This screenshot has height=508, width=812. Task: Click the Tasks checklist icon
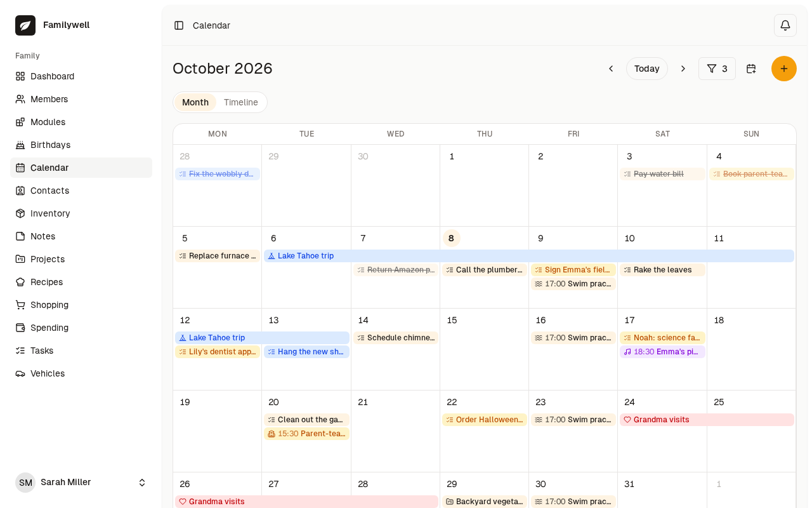pos(20,351)
